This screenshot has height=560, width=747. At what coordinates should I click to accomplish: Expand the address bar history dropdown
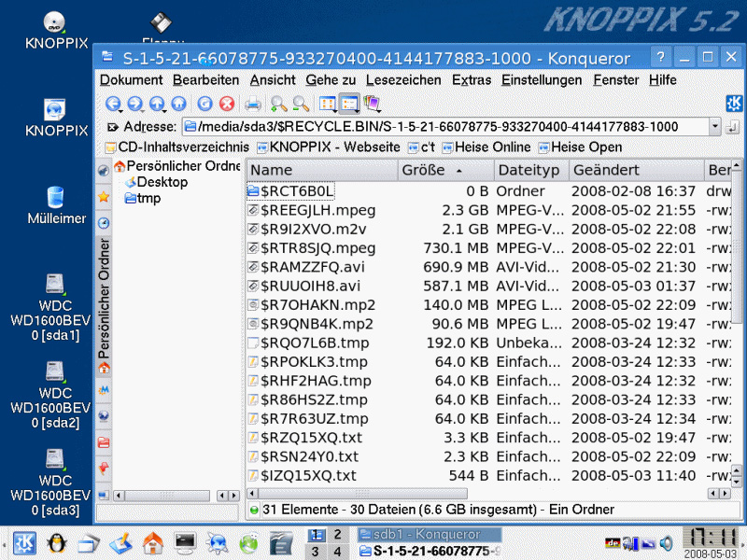coord(715,126)
